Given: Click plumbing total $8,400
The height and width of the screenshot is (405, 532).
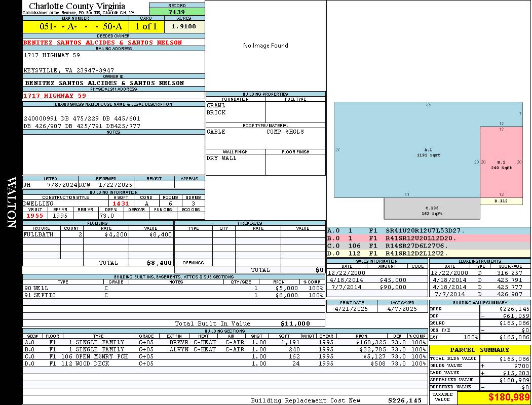Looking at the screenshot, I should pyautogui.click(x=160, y=263).
